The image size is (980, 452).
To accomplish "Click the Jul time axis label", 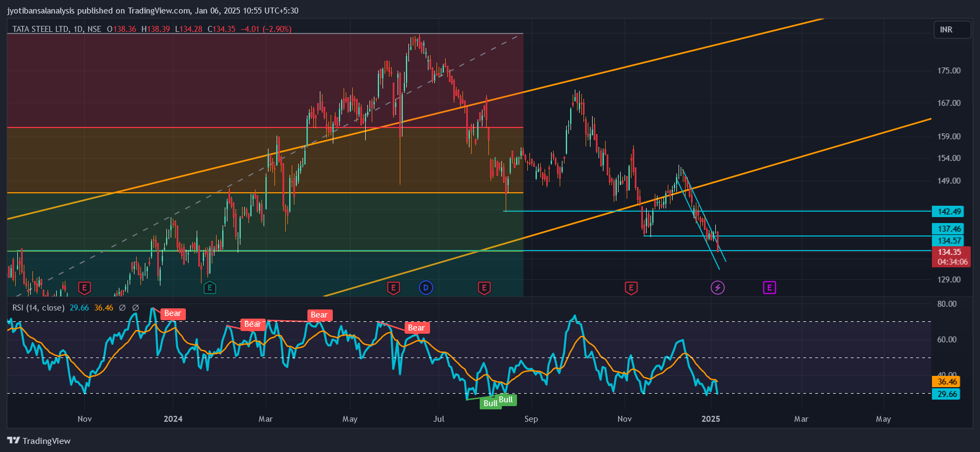I will point(439,419).
